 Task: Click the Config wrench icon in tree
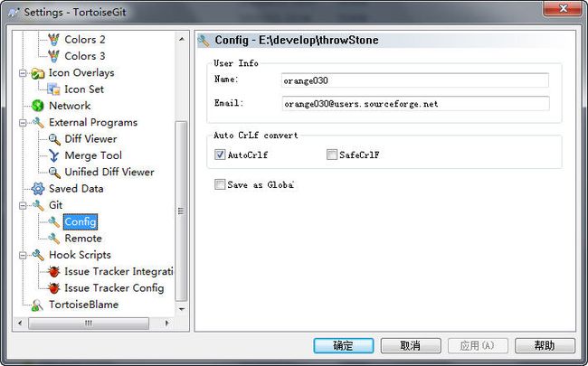[53, 221]
